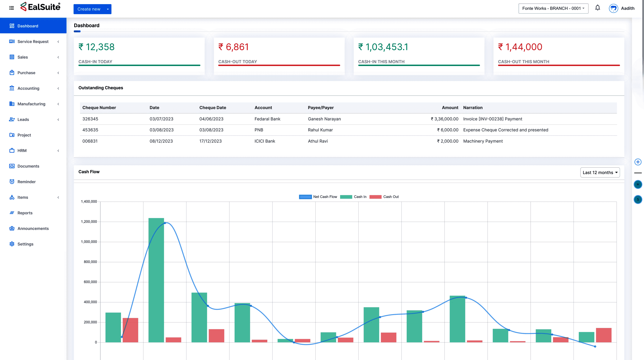Viewport: 644px width, 360px height.
Task: Open the Reports sidebar link
Action: point(25,213)
